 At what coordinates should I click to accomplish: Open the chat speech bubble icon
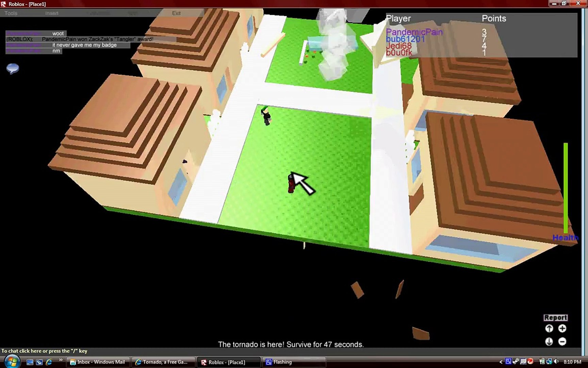point(13,68)
